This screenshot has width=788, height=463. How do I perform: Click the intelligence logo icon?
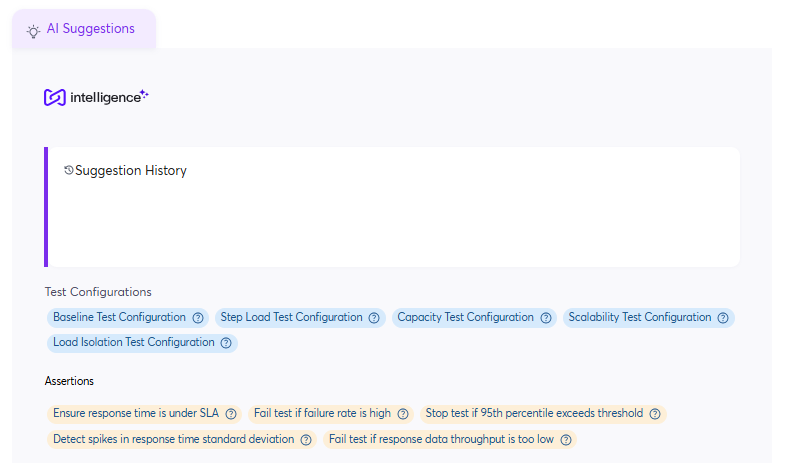click(55, 97)
